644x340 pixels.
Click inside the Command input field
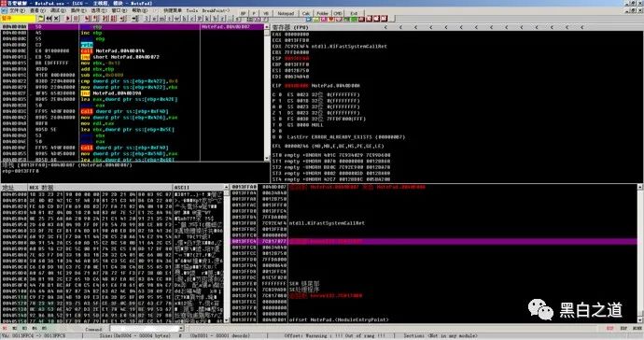[144, 329]
